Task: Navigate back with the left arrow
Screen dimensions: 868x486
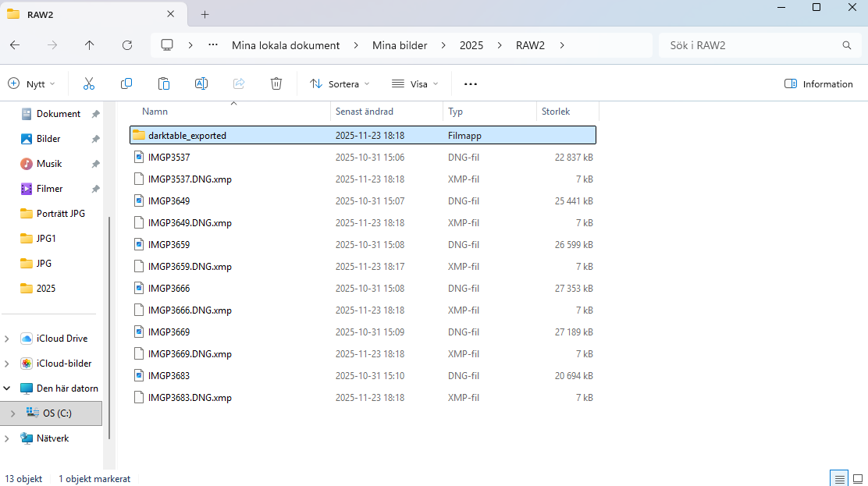Action: click(15, 45)
